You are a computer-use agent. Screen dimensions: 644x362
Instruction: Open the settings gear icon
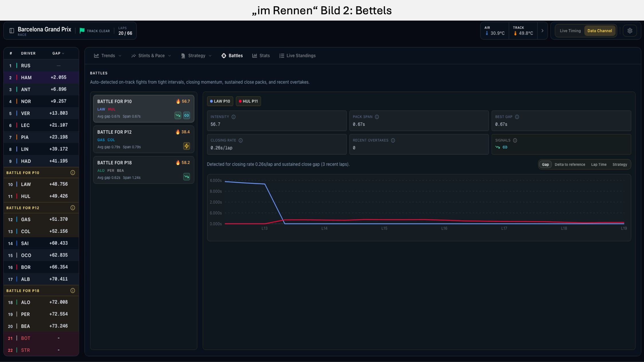[x=630, y=31]
